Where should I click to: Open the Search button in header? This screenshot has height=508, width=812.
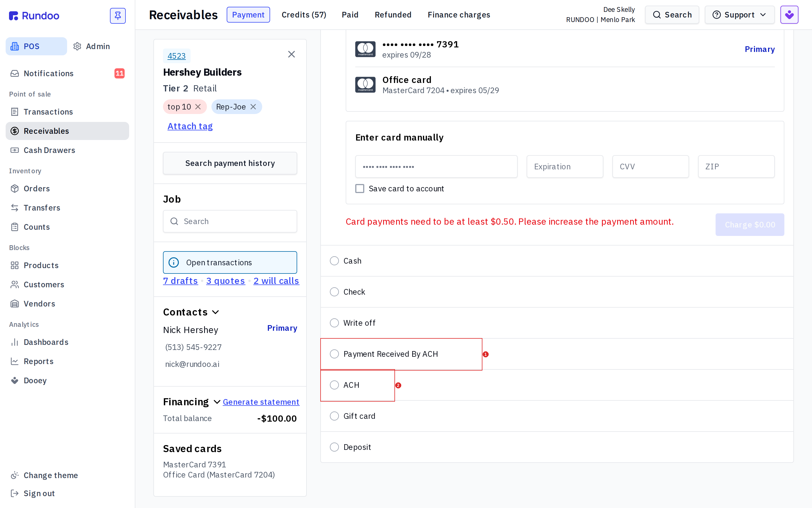672,15
